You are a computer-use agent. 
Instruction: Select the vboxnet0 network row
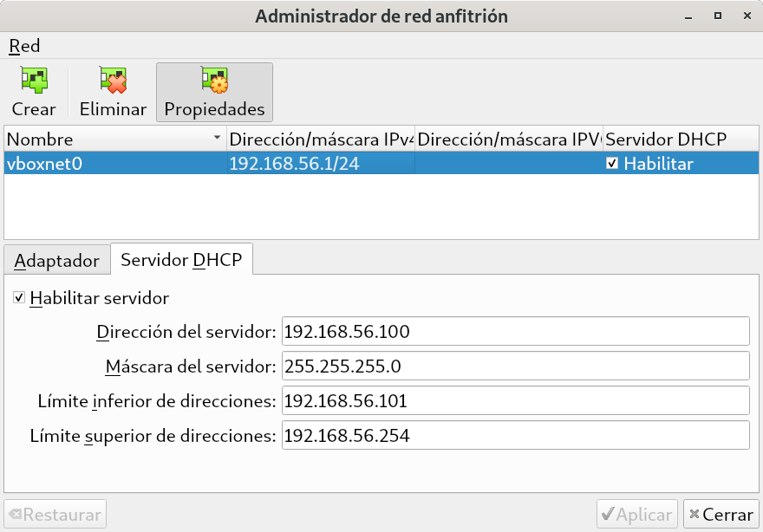113,163
